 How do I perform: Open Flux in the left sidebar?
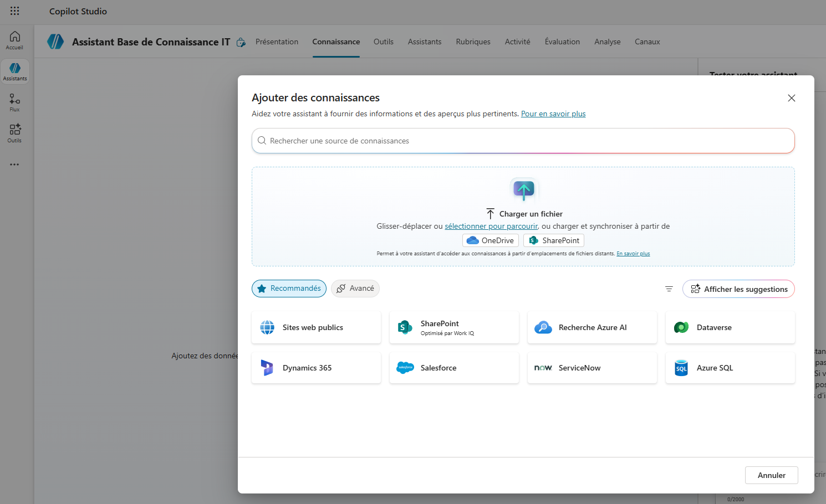coord(15,102)
